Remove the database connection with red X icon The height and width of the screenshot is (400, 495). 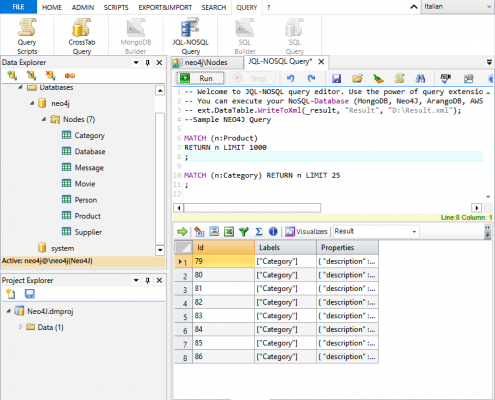coord(51,75)
